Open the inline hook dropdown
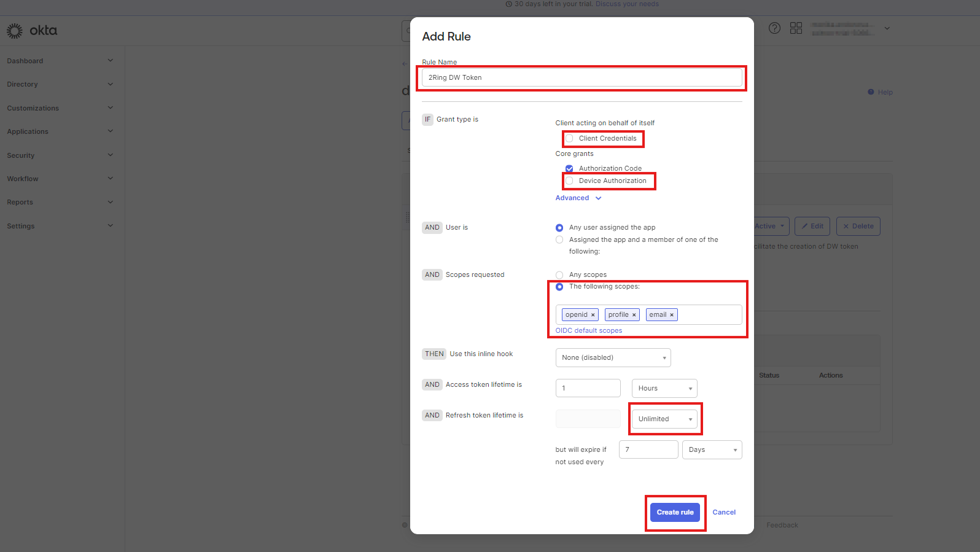Image resolution: width=980 pixels, height=552 pixels. 612,358
